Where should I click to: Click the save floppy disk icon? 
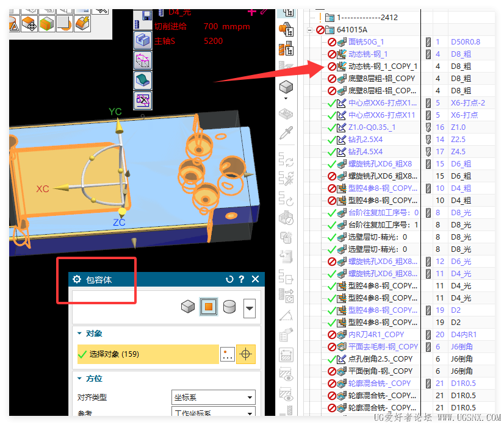click(147, 15)
